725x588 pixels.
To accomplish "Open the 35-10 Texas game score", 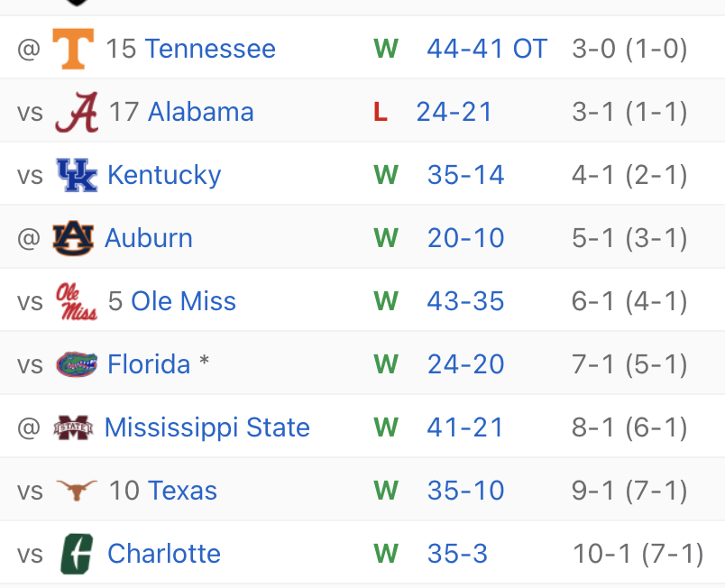I will tap(465, 491).
